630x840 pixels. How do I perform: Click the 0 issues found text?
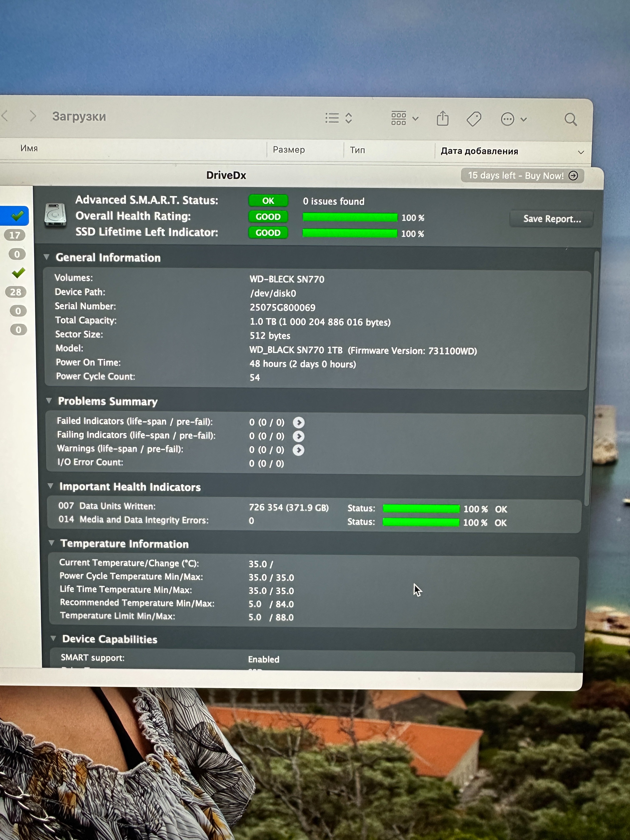[333, 201]
